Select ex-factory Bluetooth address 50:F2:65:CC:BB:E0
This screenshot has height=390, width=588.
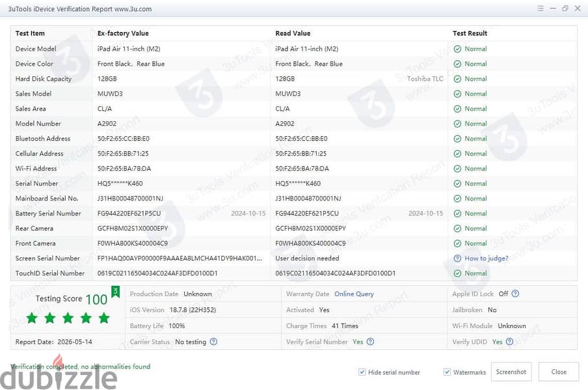pos(124,139)
